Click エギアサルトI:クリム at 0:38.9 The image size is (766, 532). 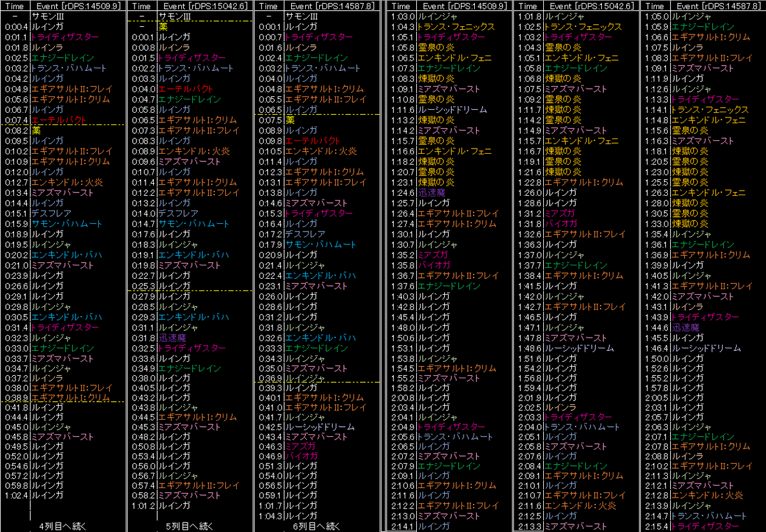click(70, 397)
